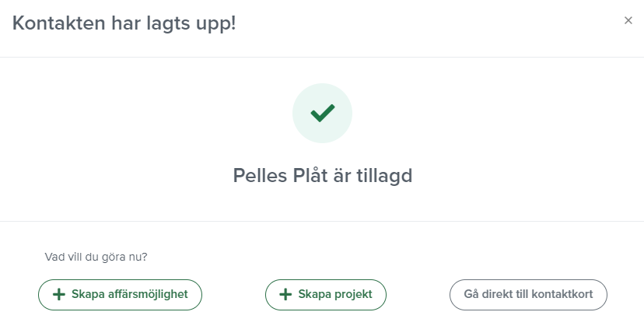The image size is (644, 333).
Task: Click plus icon on Skapa affärsmöjlighet
Action: 58,295
